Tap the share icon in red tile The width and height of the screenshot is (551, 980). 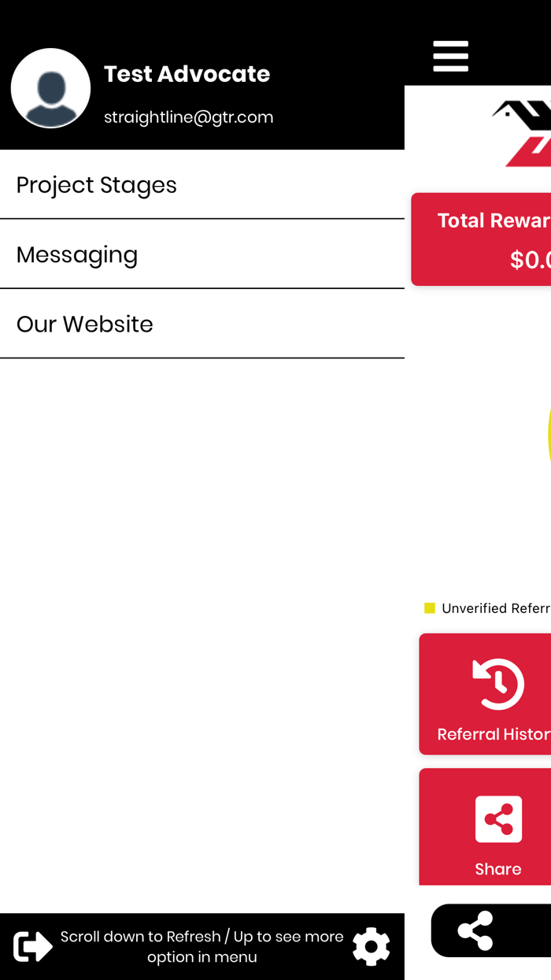(498, 819)
